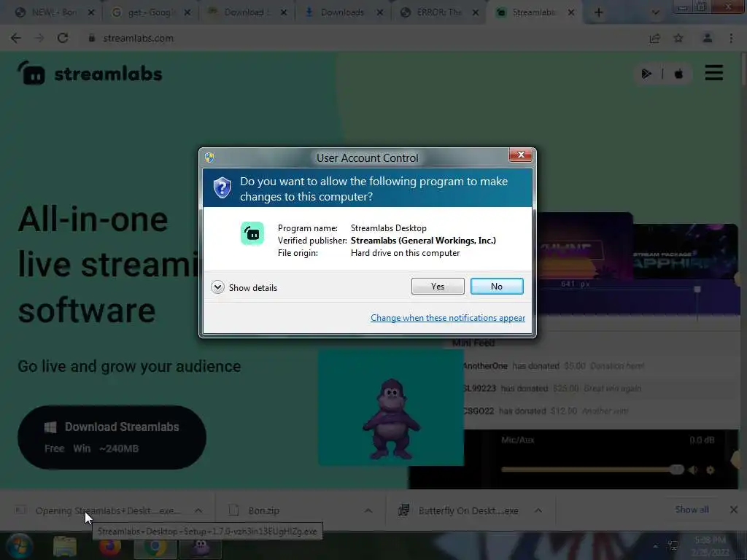This screenshot has height=560, width=747.
Task: Click Download Streamlabs button
Action: pyautogui.click(x=112, y=437)
